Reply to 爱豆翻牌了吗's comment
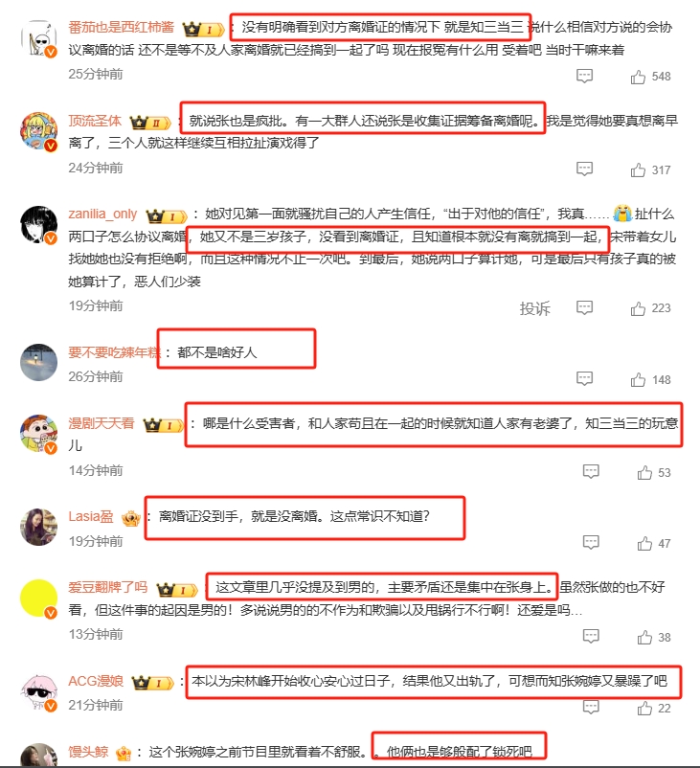This screenshot has width=700, height=768. [x=591, y=636]
